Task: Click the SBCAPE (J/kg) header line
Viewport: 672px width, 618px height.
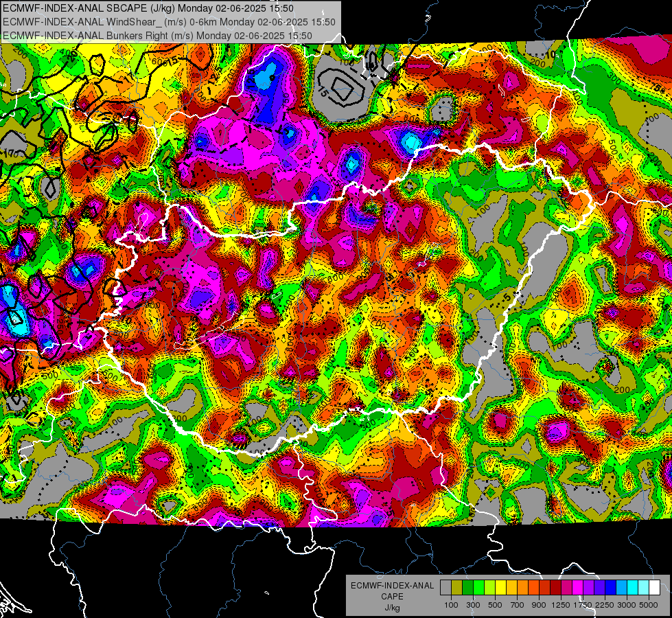Action: click(148, 8)
